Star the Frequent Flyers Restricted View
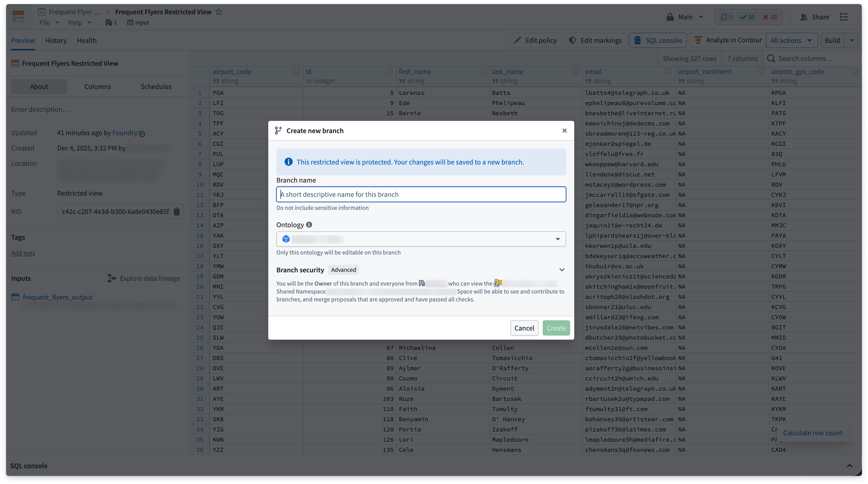 click(219, 12)
